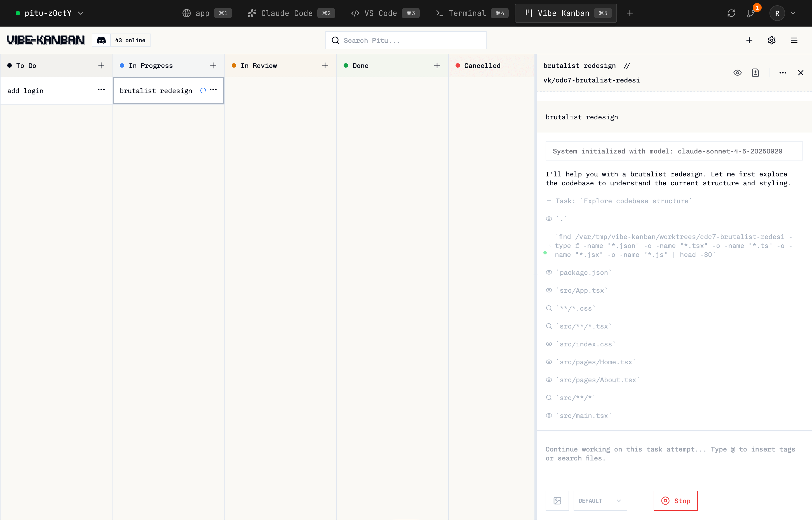The image size is (812, 520).
Task: Open the DEFAULT variant dropdown
Action: (x=600, y=500)
